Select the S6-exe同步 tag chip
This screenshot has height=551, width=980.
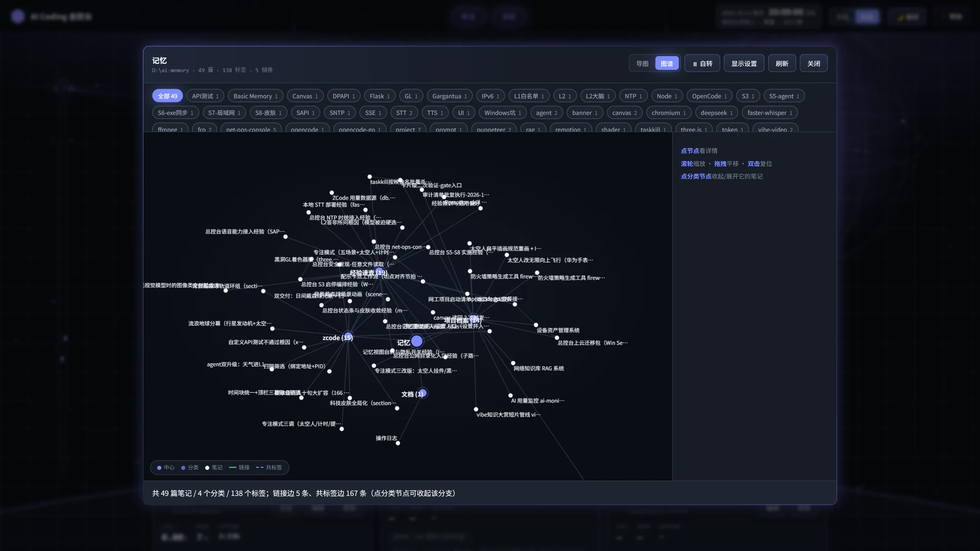click(176, 113)
